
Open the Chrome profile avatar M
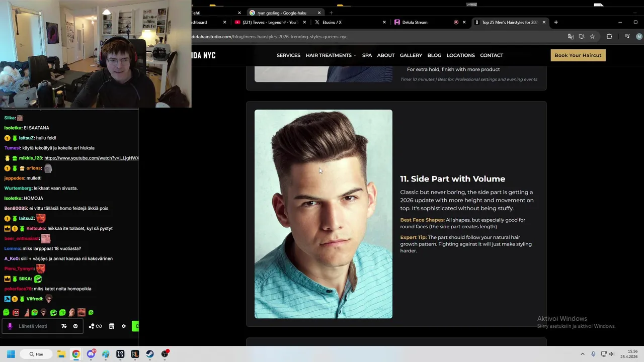[639, 37]
